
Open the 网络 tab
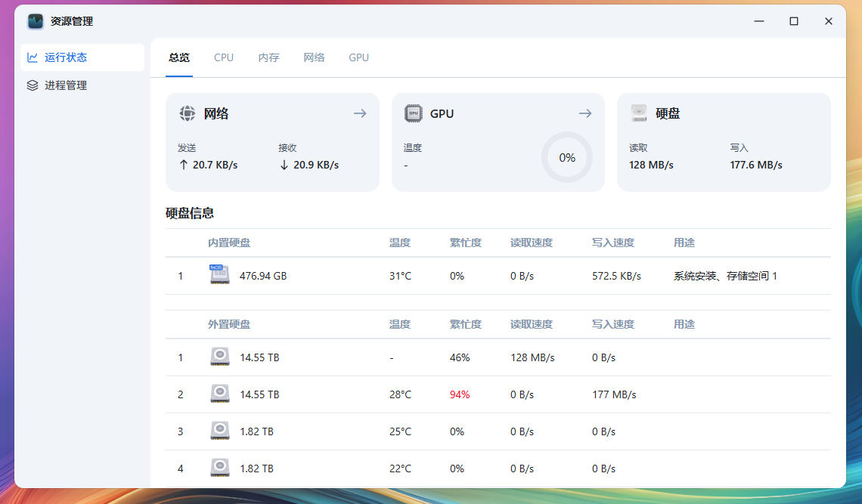coord(314,57)
